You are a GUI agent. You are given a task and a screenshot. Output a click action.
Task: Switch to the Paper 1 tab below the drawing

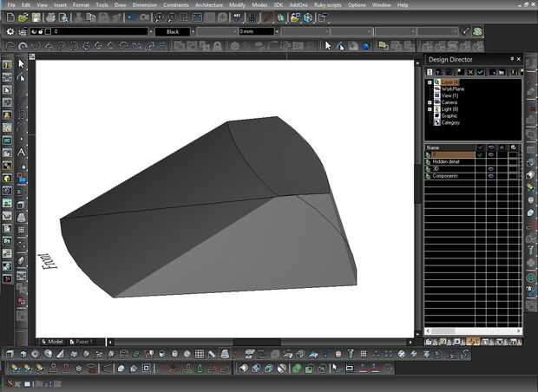pos(81,342)
